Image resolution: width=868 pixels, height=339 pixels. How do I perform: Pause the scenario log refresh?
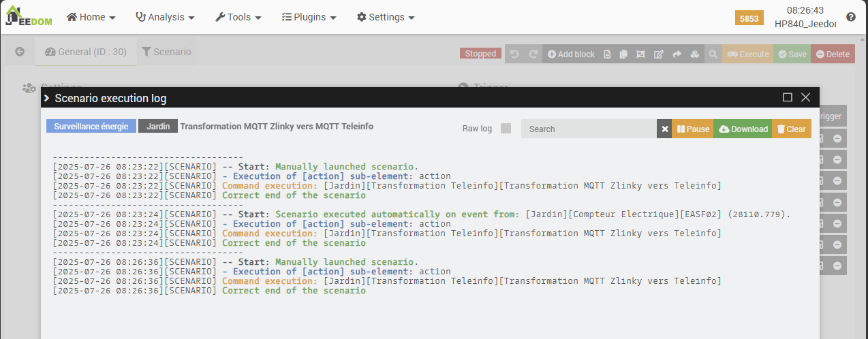[693, 129]
